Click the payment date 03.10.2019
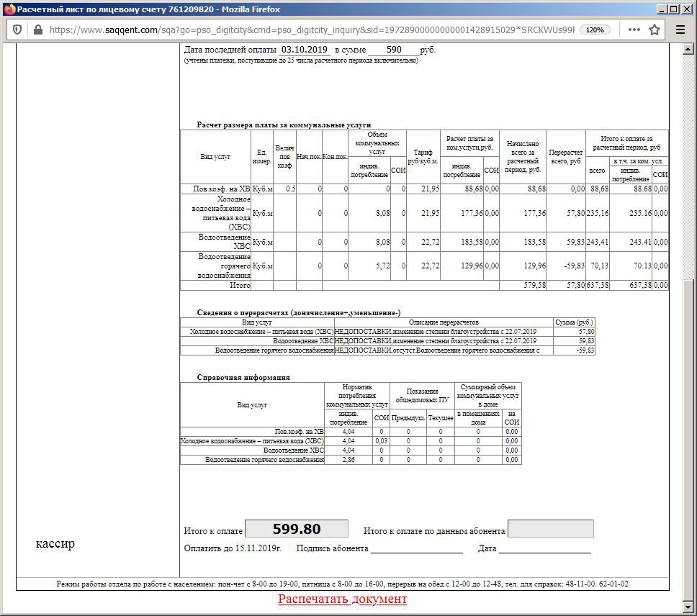 tap(305, 50)
